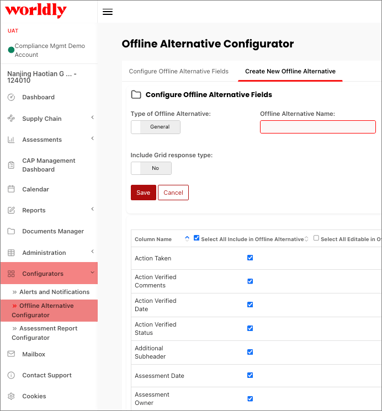Click the Assessments chart icon
Viewport: 382px width, 411px height.
[x=11, y=140]
